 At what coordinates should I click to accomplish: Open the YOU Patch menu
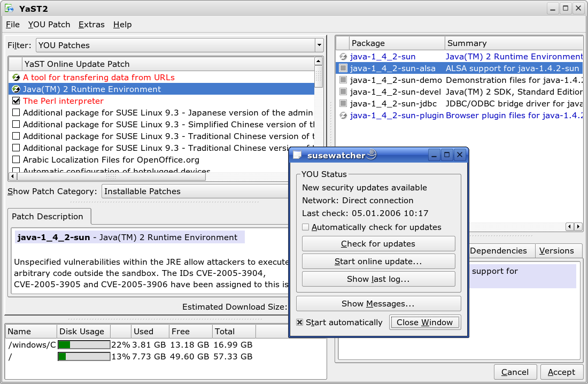tap(49, 25)
